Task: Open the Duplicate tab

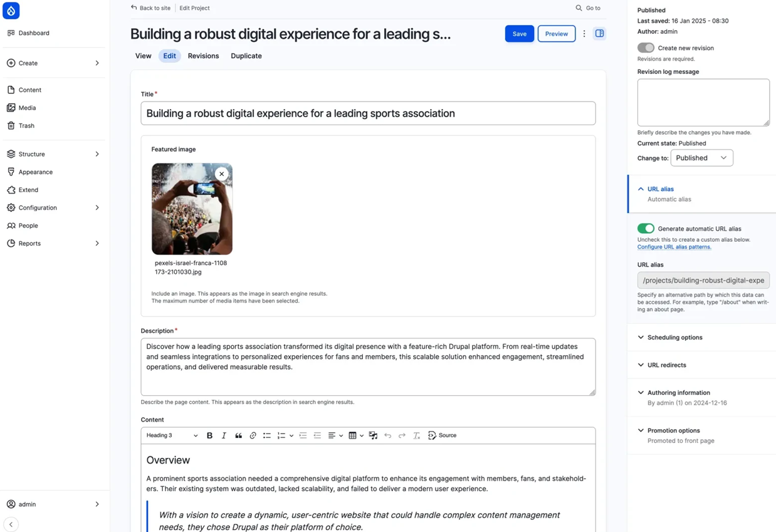Action: pyautogui.click(x=246, y=56)
